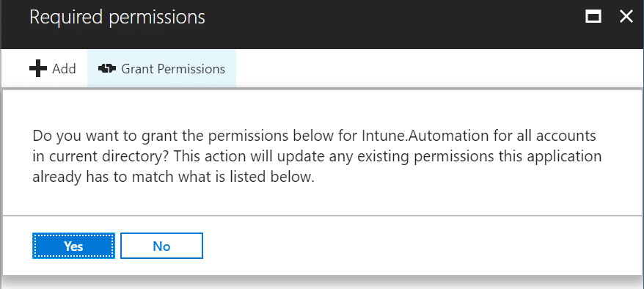
Task: Close the Required permissions blade
Action: pyautogui.click(x=626, y=17)
